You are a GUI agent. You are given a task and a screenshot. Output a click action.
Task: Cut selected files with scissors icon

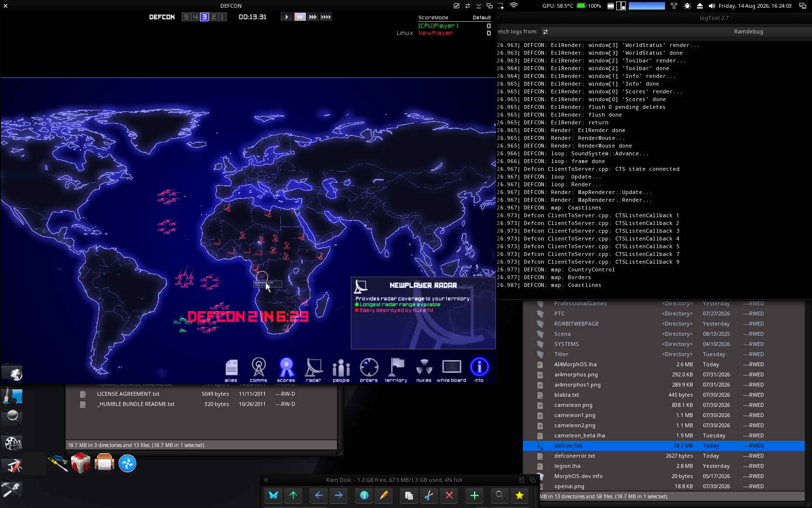(429, 495)
